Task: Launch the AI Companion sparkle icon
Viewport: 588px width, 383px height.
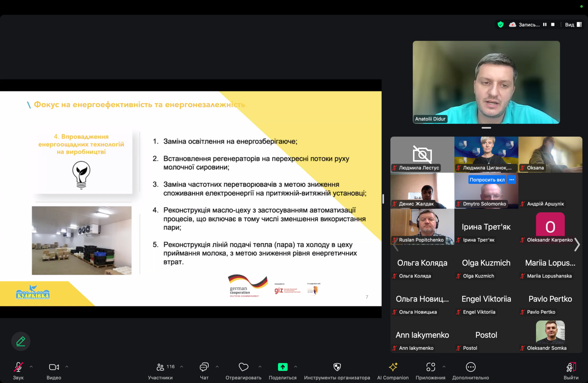Action: pyautogui.click(x=393, y=367)
